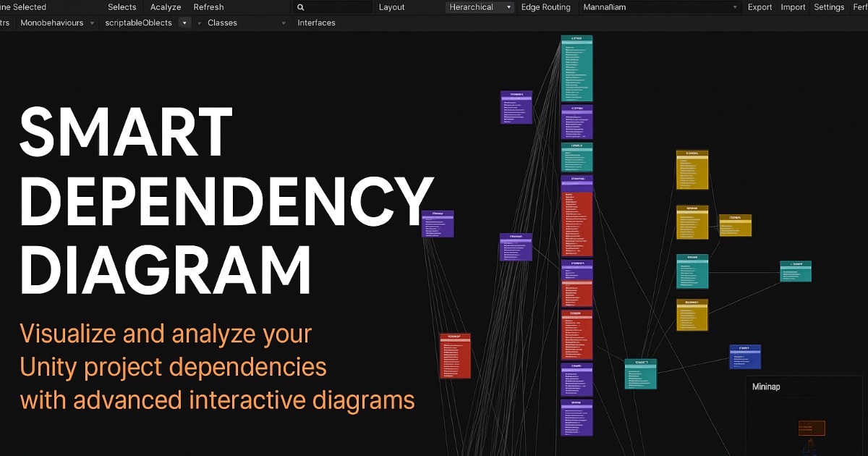Open the Settings panel
The width and height of the screenshot is (868, 456).
829,7
